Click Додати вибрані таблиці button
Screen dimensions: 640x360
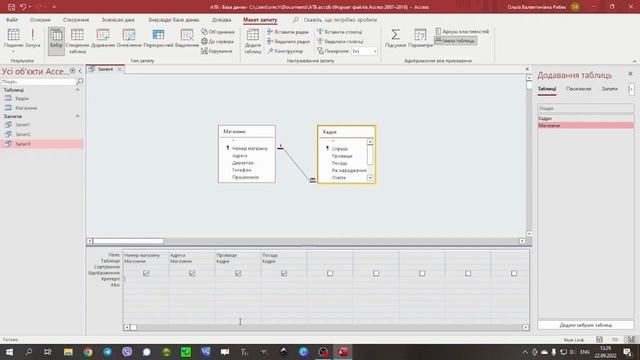[x=585, y=325]
